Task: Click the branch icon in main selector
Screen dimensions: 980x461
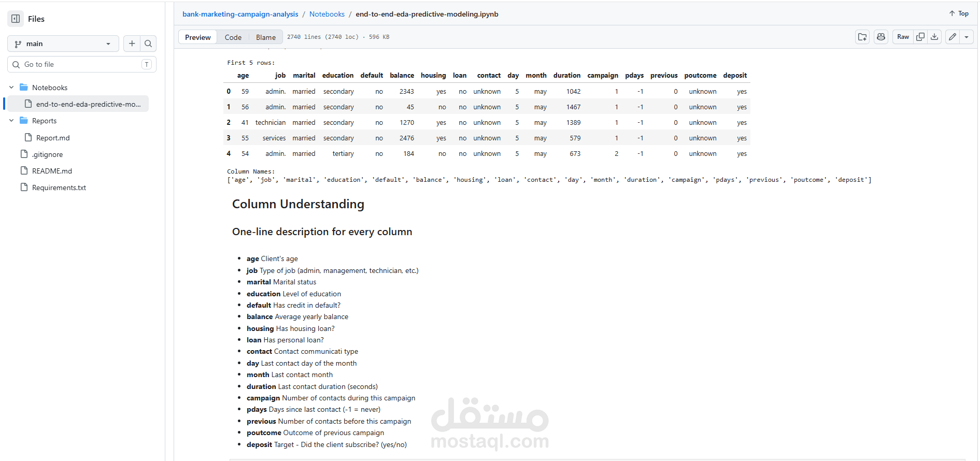Action: click(18, 44)
